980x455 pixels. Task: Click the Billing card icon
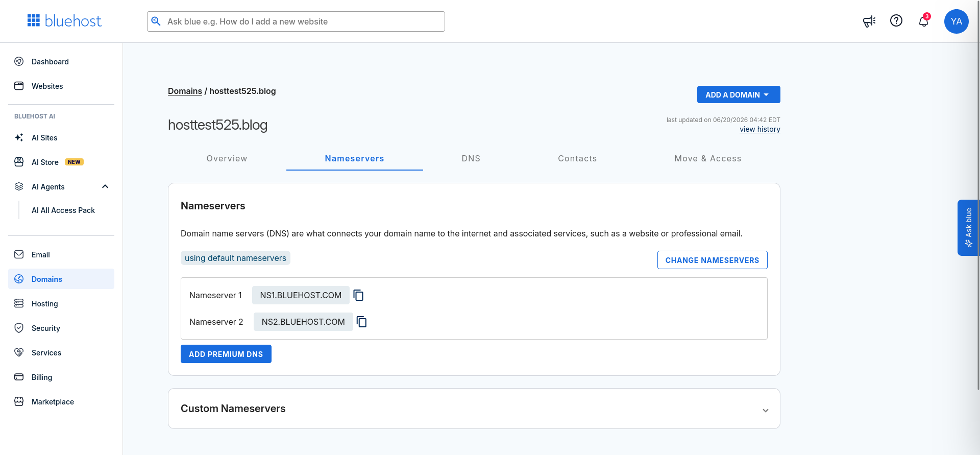coord(19,377)
